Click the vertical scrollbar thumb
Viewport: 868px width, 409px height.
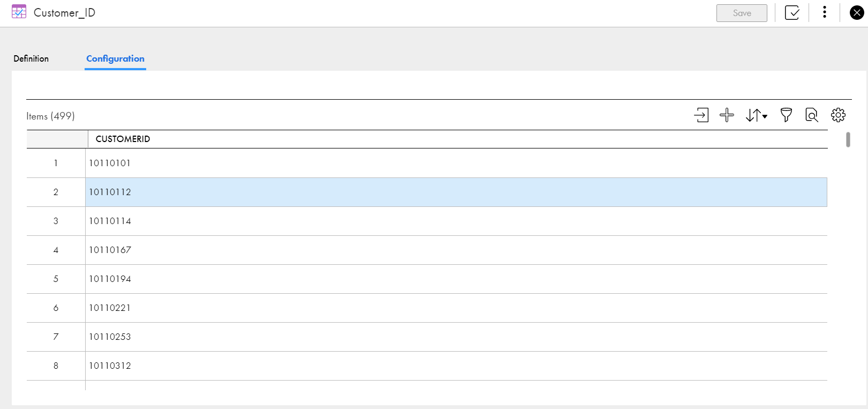click(x=848, y=139)
